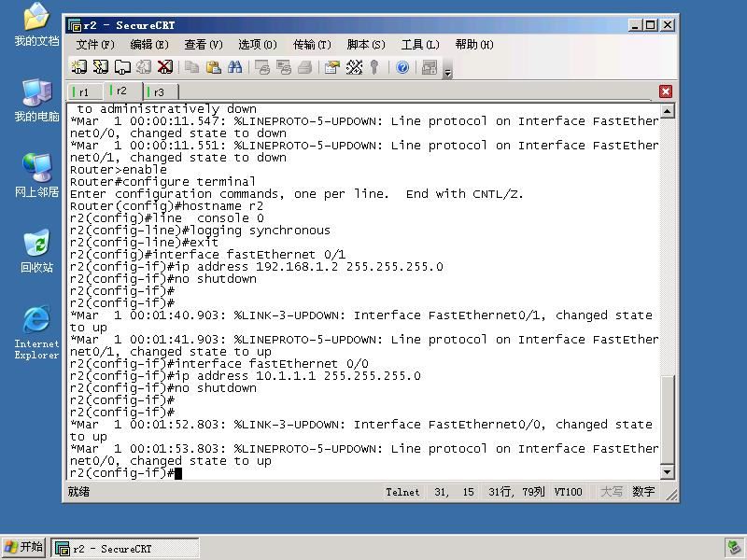This screenshot has height=560, width=747.
Task: Click the 就绪 status text
Action: (x=78, y=492)
